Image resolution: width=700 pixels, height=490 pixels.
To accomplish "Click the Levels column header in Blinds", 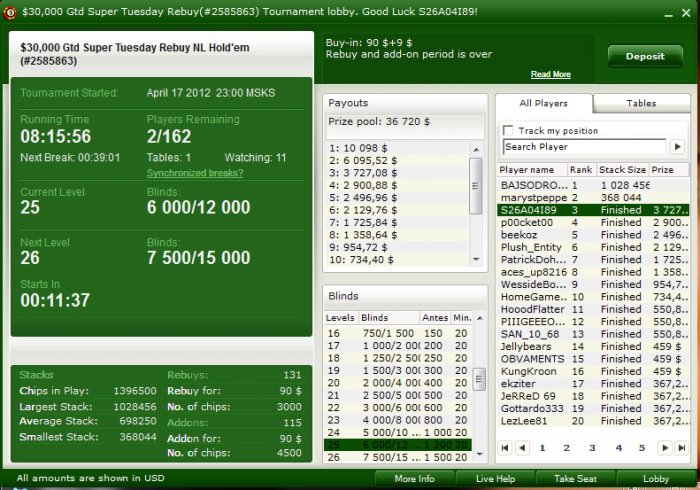I will pyautogui.click(x=340, y=318).
